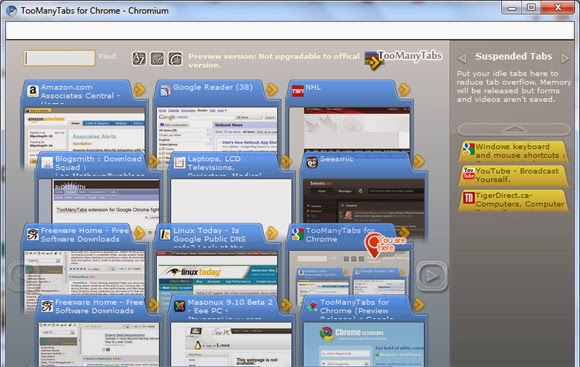The height and width of the screenshot is (367, 580).
Task: Show previous Suspended Tabs column
Action: pyautogui.click(x=461, y=58)
